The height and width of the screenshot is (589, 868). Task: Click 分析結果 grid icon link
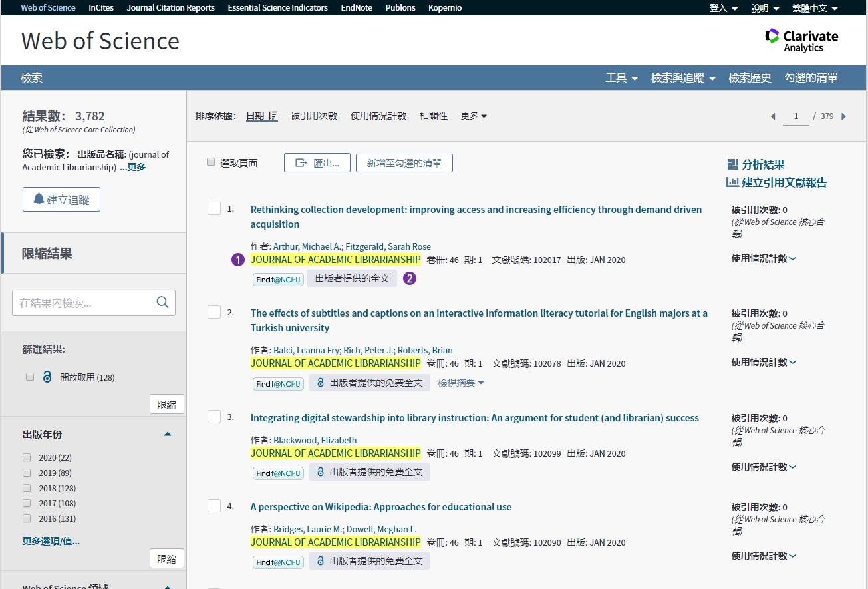point(756,164)
